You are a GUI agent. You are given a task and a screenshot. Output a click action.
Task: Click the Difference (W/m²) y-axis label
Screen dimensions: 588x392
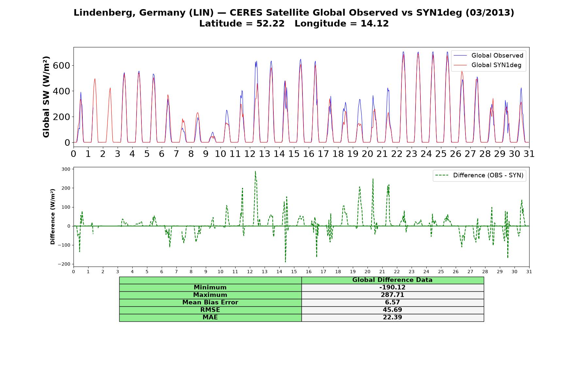[x=53, y=217]
